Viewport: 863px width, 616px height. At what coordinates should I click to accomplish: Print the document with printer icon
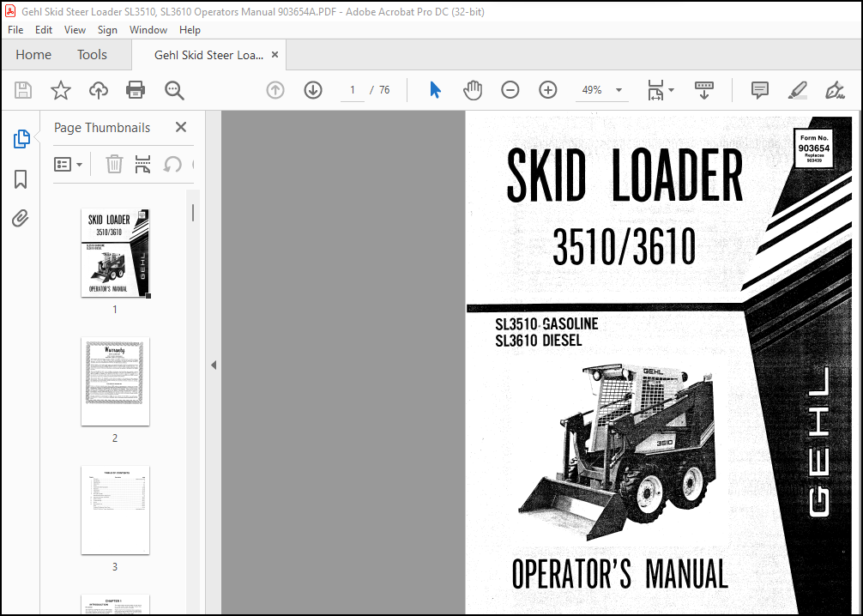136,90
